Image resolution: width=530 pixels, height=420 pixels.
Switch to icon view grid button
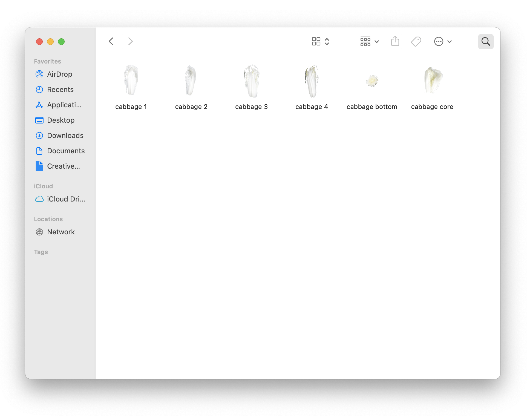point(316,41)
